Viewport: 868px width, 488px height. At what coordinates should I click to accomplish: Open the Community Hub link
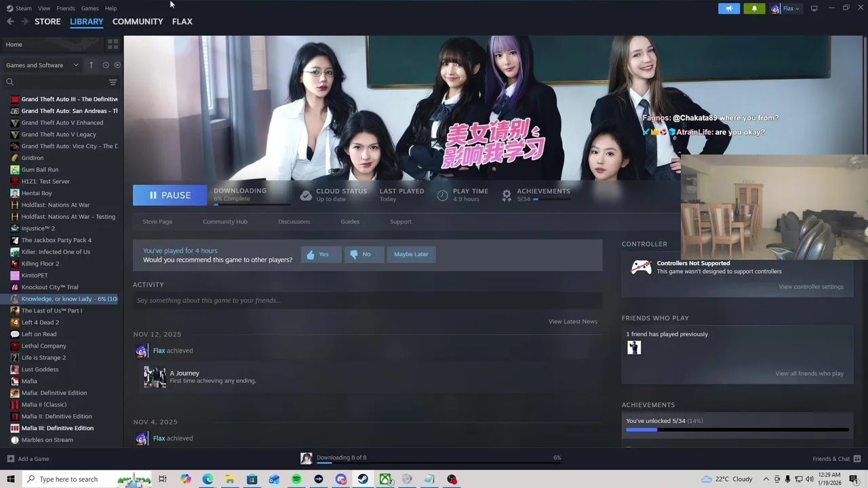(225, 222)
